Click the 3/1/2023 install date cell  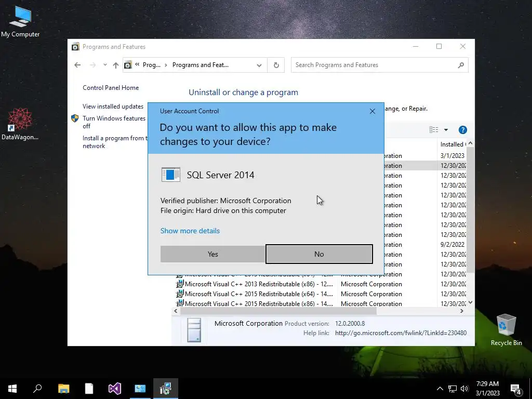click(x=453, y=156)
